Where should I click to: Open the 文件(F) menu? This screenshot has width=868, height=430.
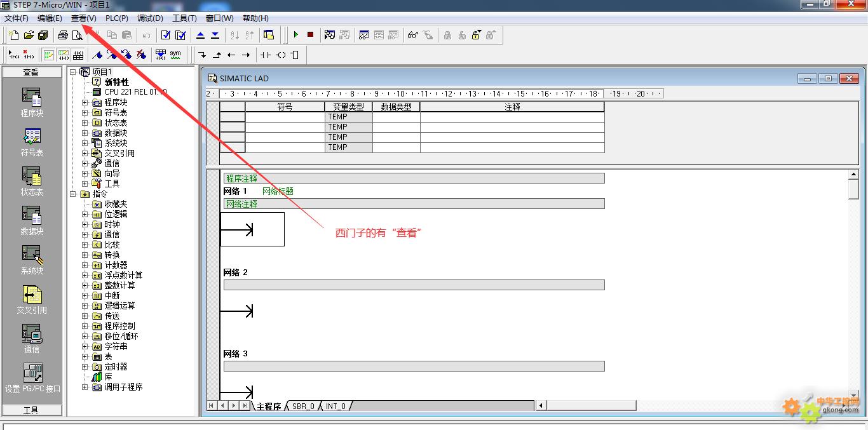(17, 18)
